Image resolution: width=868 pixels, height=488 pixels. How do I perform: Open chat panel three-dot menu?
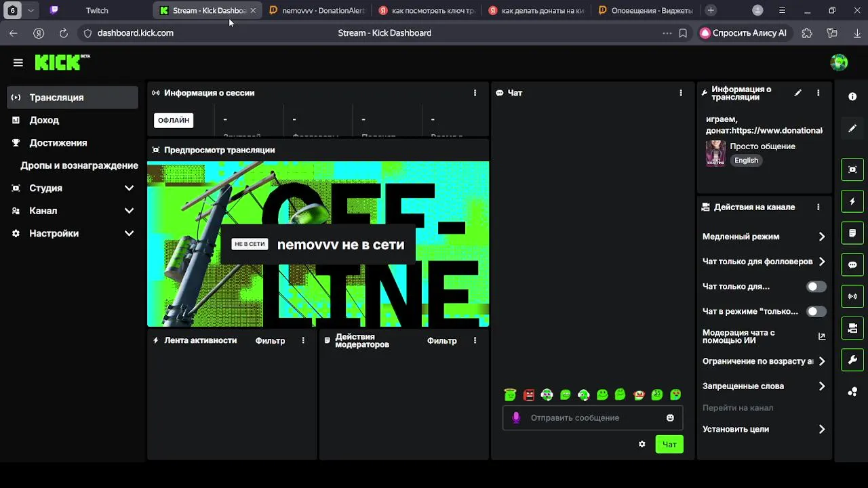click(681, 93)
